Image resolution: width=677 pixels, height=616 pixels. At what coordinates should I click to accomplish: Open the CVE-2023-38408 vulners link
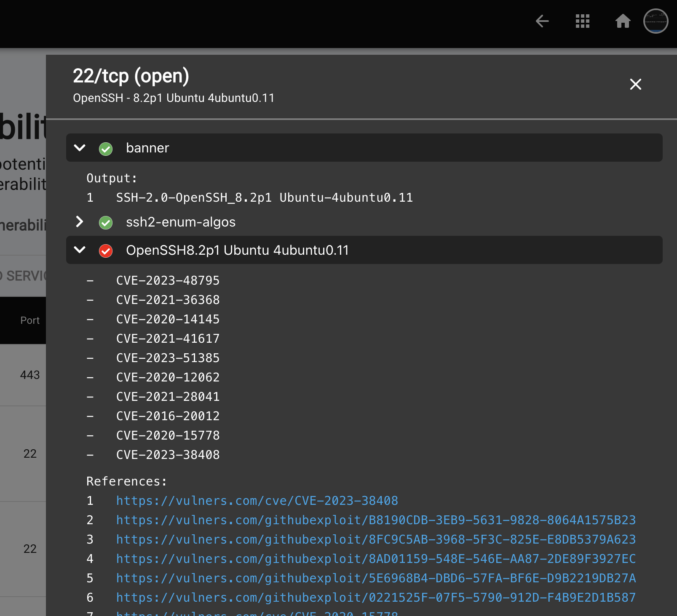click(257, 501)
